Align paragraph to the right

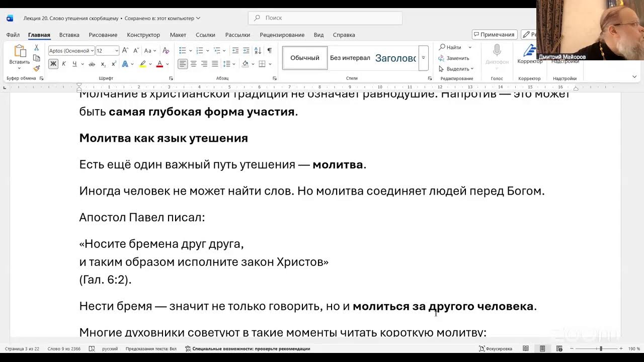204,64
